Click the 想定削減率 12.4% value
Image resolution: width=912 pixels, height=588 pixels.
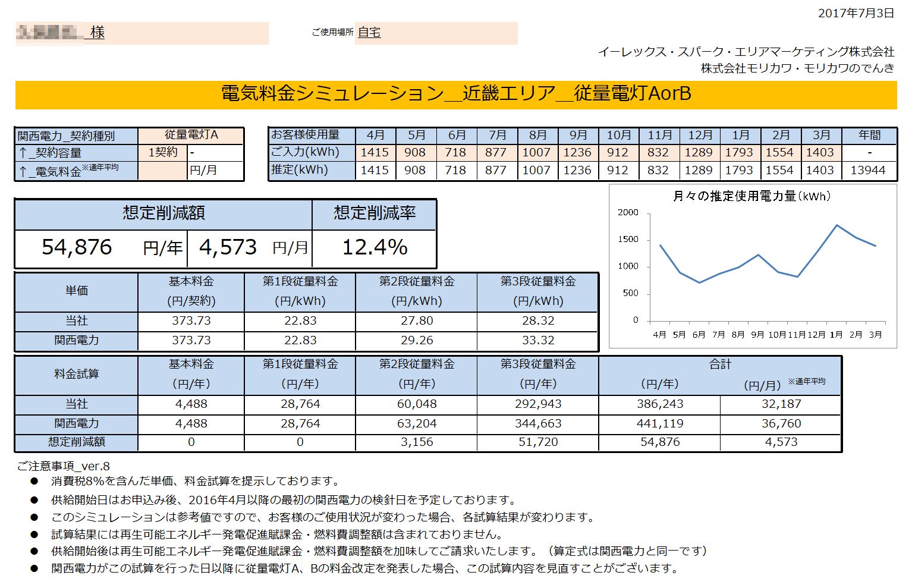click(375, 248)
